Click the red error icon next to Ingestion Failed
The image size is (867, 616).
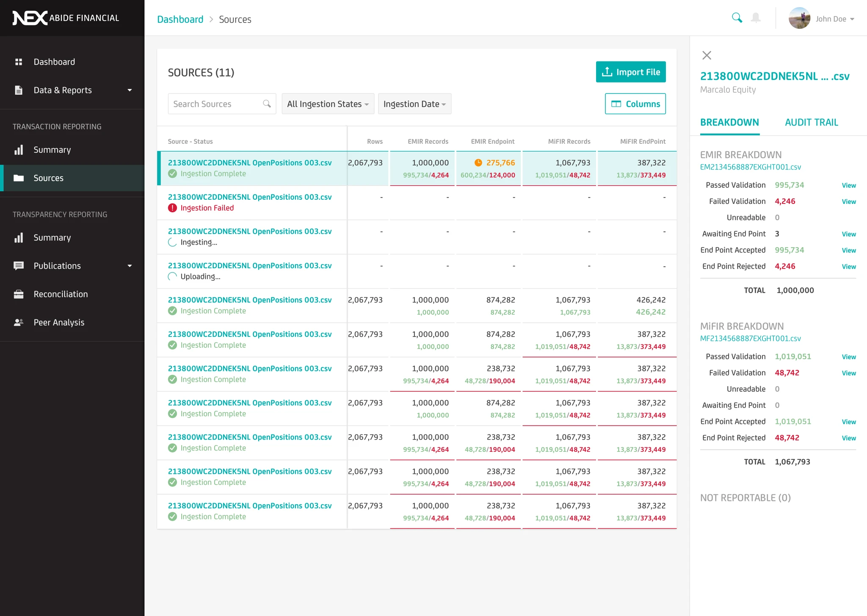pos(172,208)
